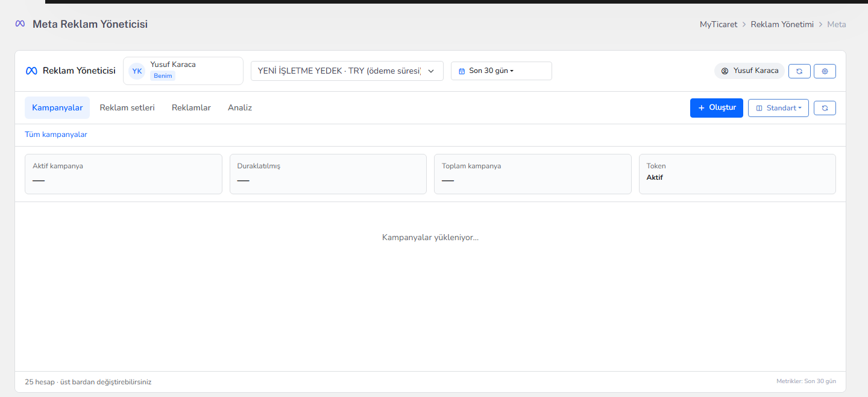
Task: Open the Standart columns dropdown
Action: [x=778, y=108]
